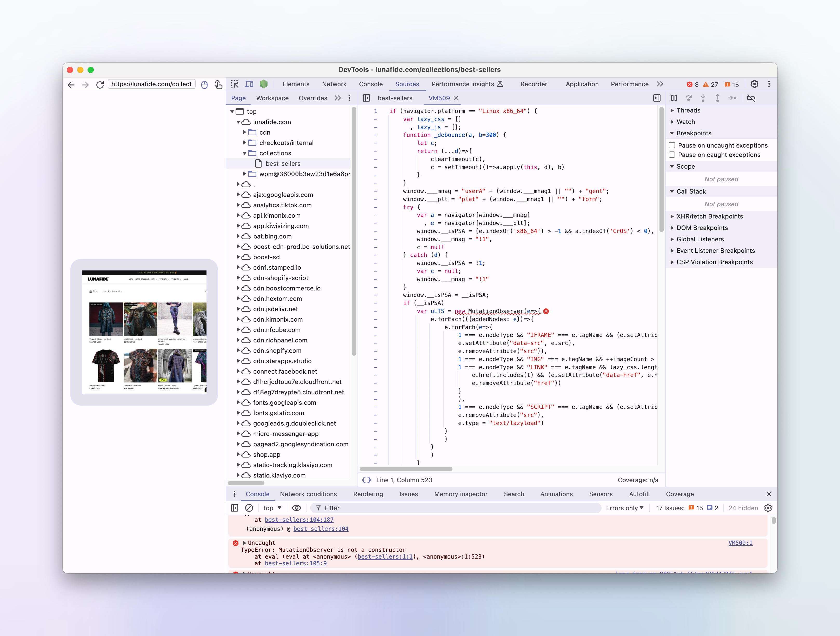Viewport: 840px width, 636px height.
Task: Open the Rendering drawer tab
Action: coord(368,494)
